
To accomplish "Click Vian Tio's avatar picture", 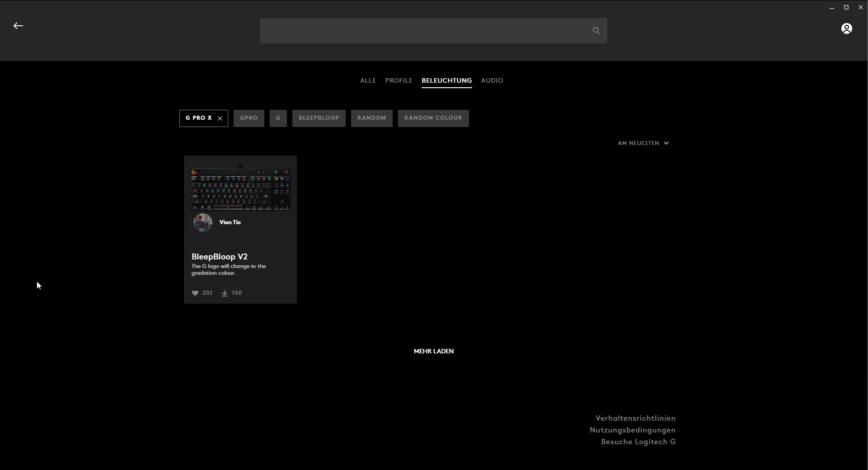I will point(203,223).
